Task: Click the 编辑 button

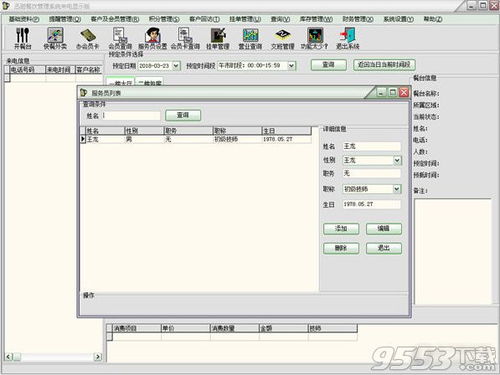Action: click(384, 229)
